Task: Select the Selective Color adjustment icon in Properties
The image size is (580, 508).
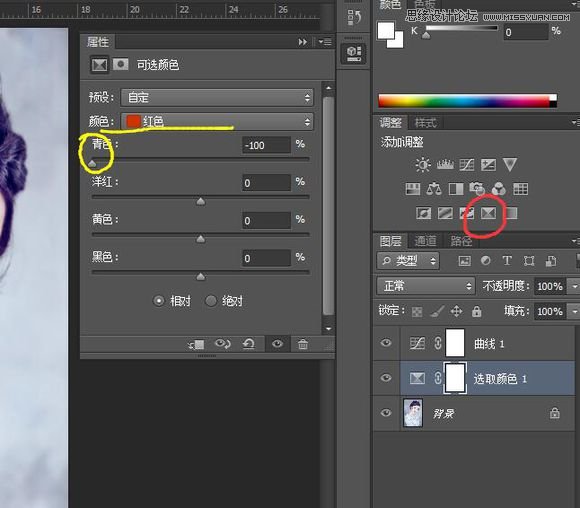Action: click(x=100, y=65)
